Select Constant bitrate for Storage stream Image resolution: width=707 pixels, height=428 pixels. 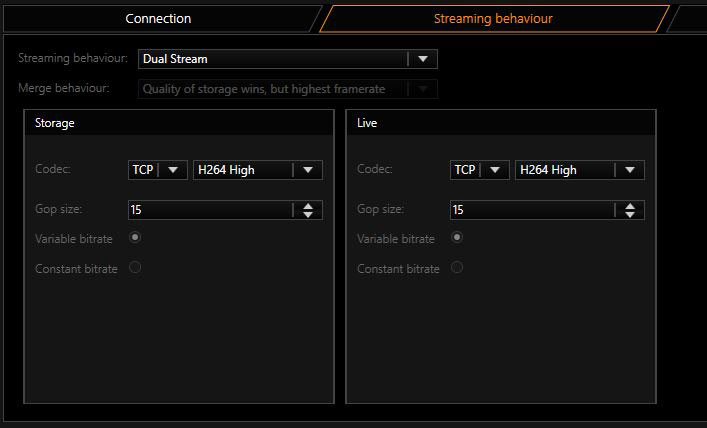pos(135,267)
